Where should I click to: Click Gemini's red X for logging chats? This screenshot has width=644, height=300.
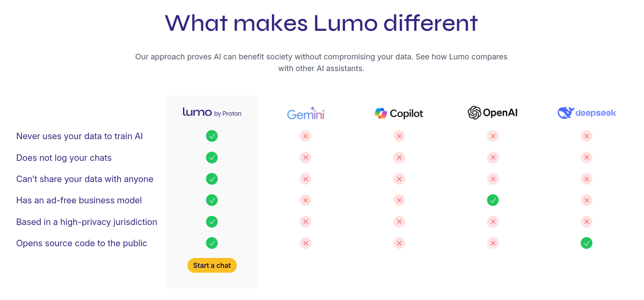pyautogui.click(x=305, y=157)
